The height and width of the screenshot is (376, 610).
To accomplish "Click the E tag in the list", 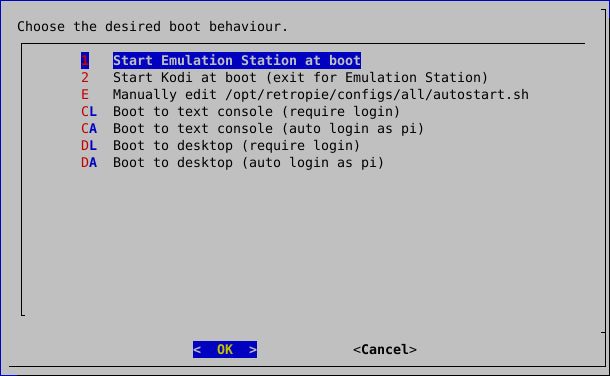I will (85, 94).
